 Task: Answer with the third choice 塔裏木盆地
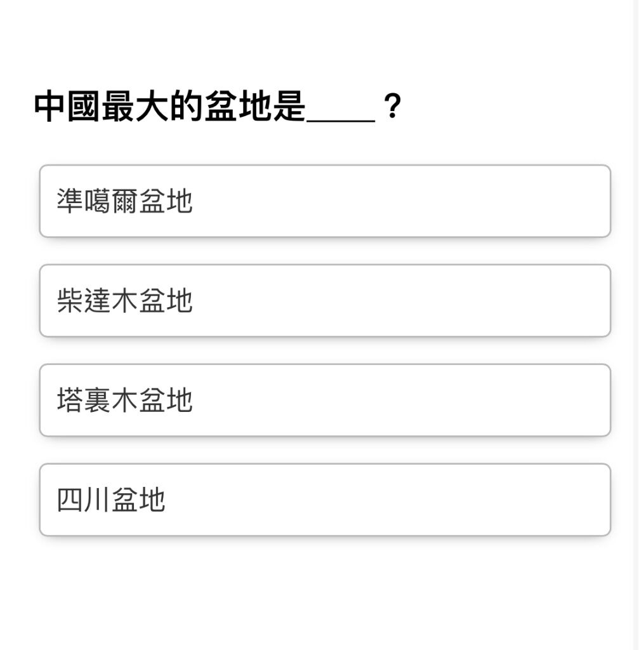tap(325, 400)
